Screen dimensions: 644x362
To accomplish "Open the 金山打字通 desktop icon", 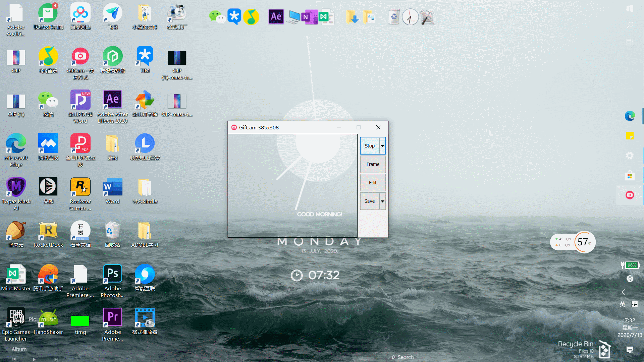I will [145, 104].
